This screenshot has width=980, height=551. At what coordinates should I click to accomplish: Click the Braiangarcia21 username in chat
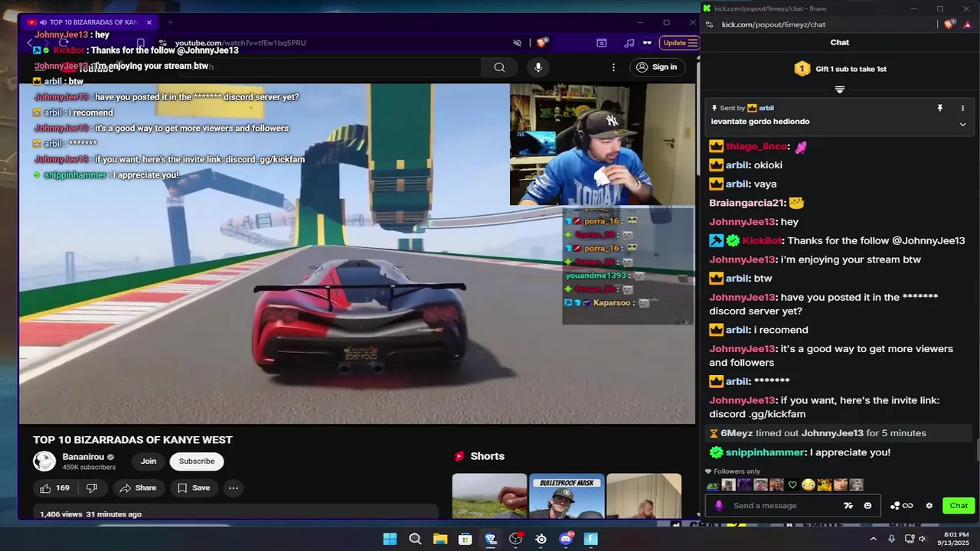tap(747, 203)
